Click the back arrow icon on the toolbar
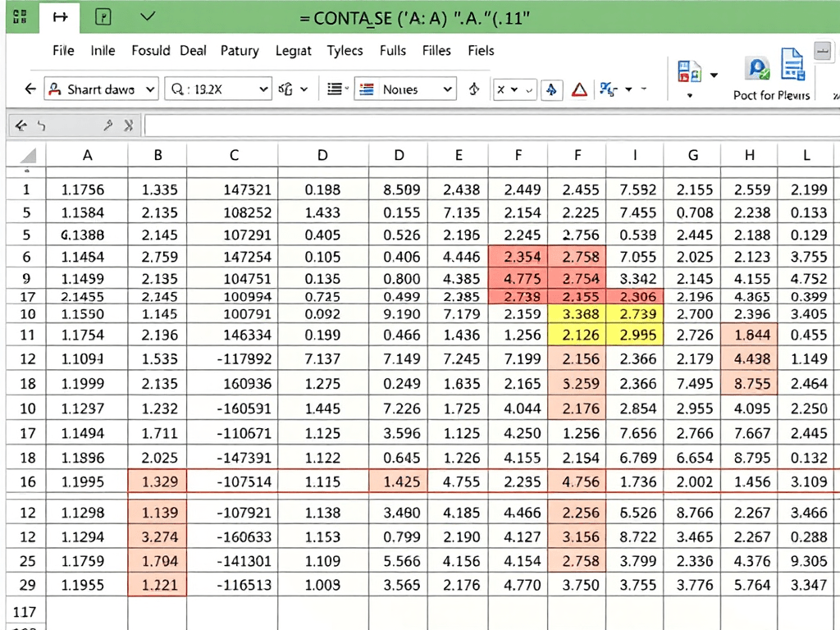 [x=30, y=88]
